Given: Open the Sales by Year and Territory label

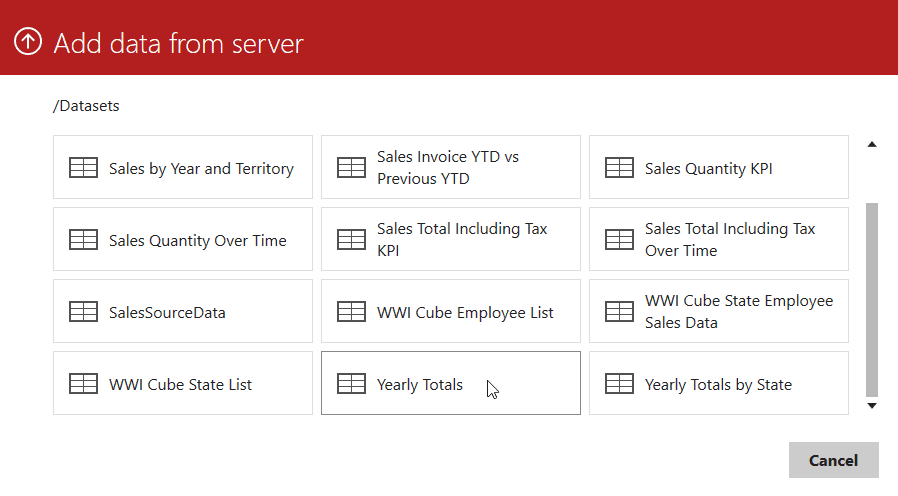Looking at the screenshot, I should pyautogui.click(x=201, y=169).
